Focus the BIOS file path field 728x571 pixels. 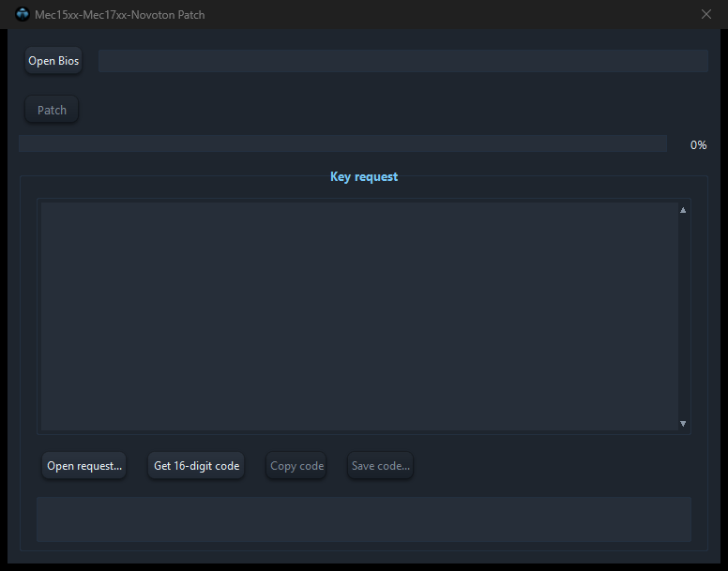[x=403, y=61]
